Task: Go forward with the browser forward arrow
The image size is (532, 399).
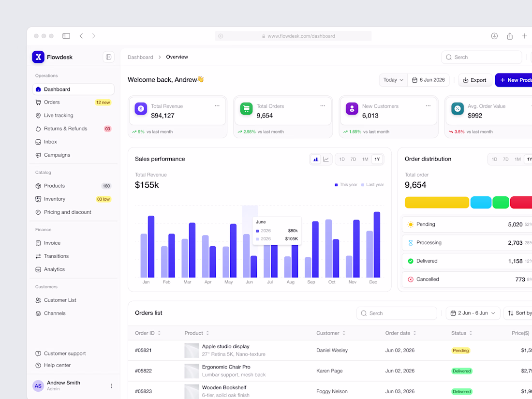Action: [x=94, y=36]
